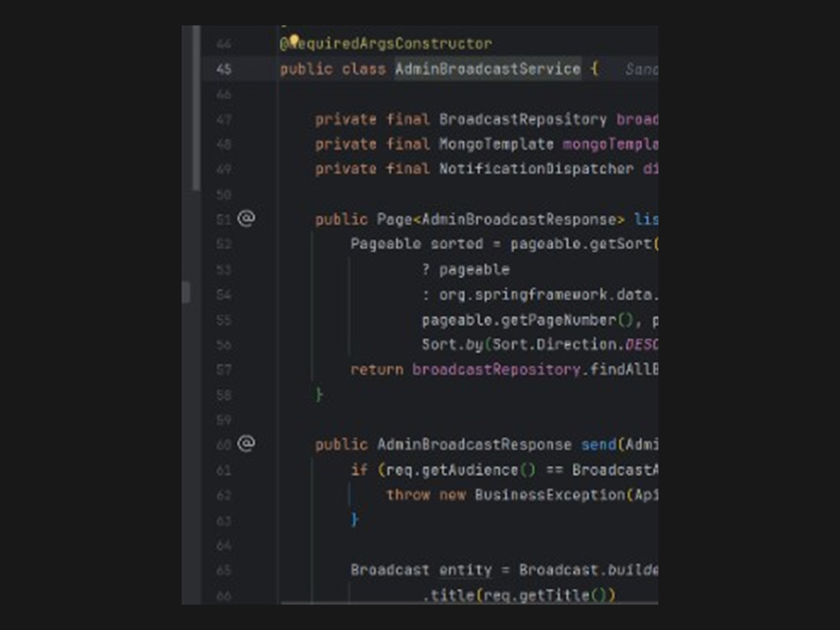The height and width of the screenshot is (630, 840).
Task: Click line number 52 in the gutter
Action: [x=224, y=244]
